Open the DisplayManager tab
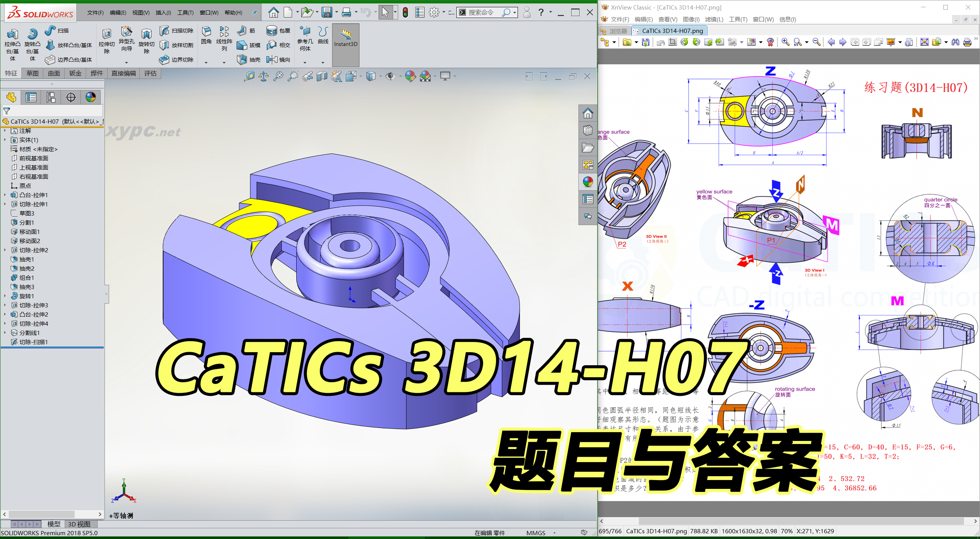 (91, 97)
